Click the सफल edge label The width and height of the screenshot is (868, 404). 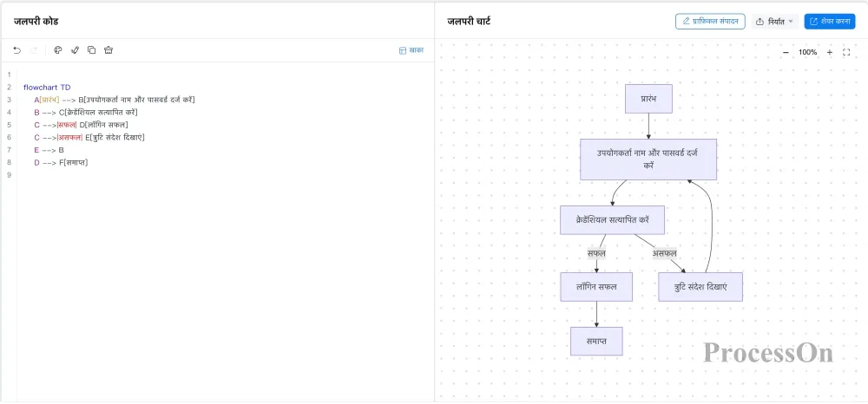596,254
